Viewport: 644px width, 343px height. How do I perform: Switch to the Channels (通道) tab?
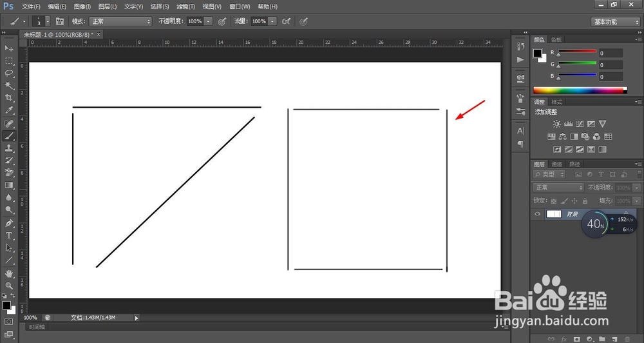click(x=556, y=164)
